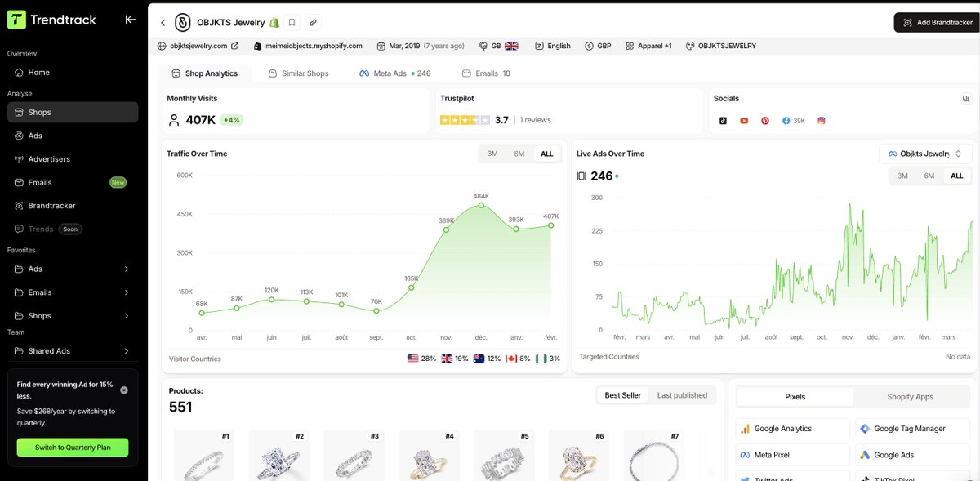
Task: Select ALL range for Traffic Over Time
Action: [x=547, y=154]
